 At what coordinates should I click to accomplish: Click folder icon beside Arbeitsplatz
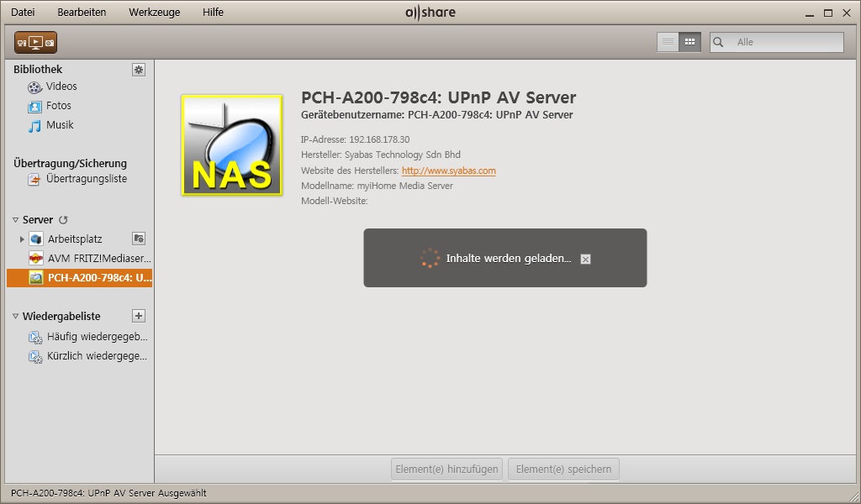(x=139, y=239)
